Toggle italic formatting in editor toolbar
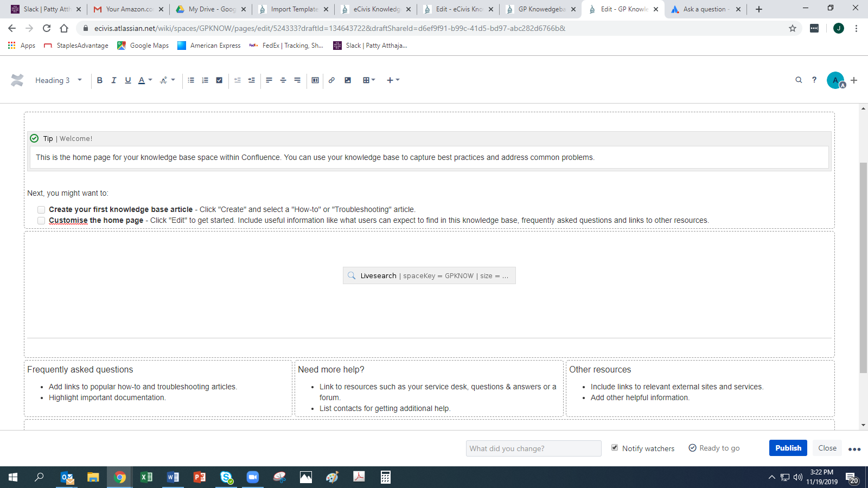Image resolution: width=868 pixels, height=488 pixels. [113, 80]
